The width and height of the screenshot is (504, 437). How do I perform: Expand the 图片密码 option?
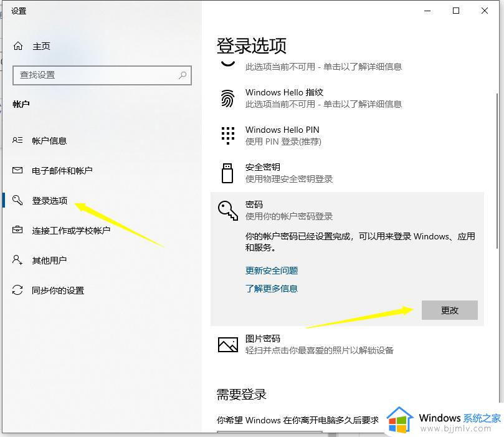pyautogui.click(x=347, y=345)
